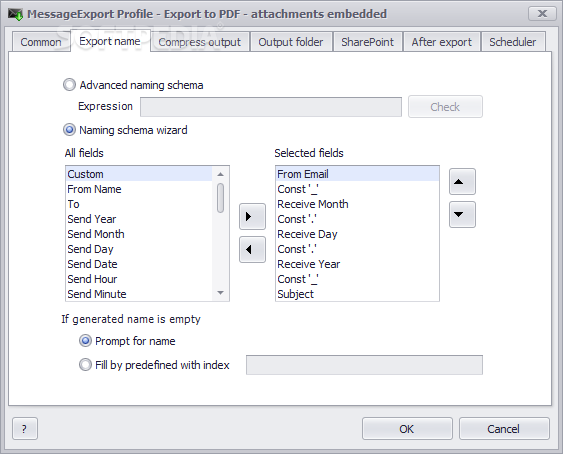
Task: Select To in All fields list
Action: point(139,204)
